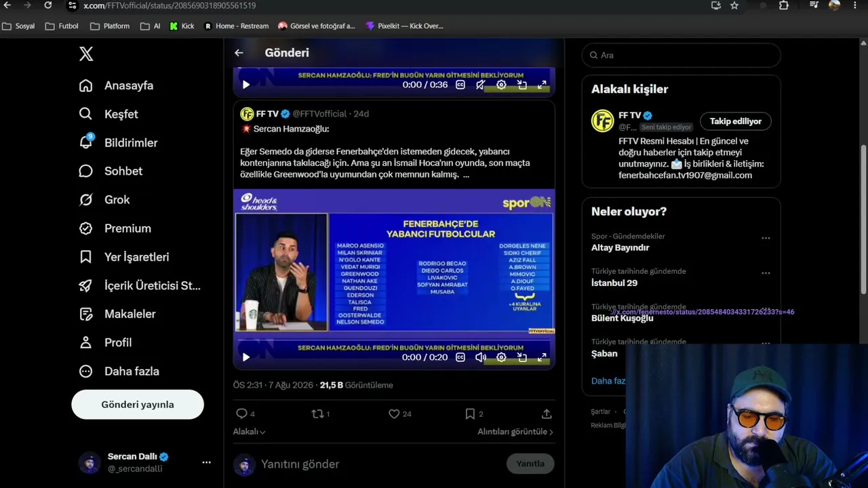The width and height of the screenshot is (868, 488).
Task: Open the Premium page
Action: (x=115, y=228)
